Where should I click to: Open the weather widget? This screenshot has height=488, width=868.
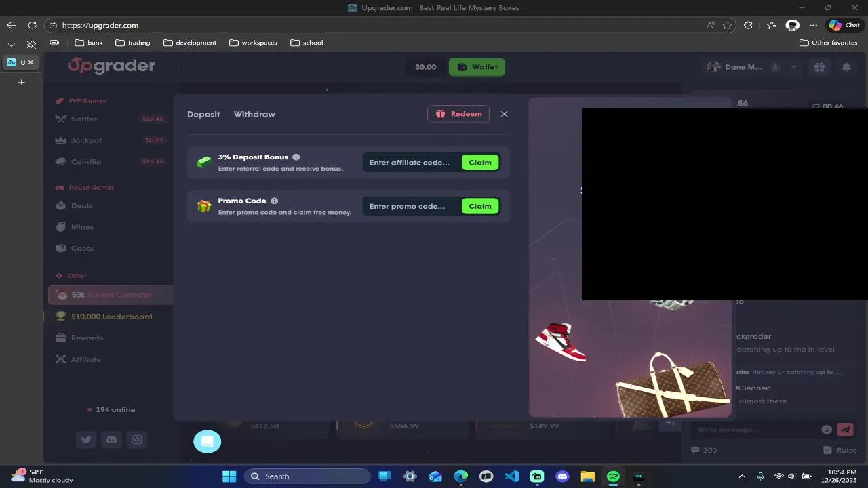click(x=42, y=476)
